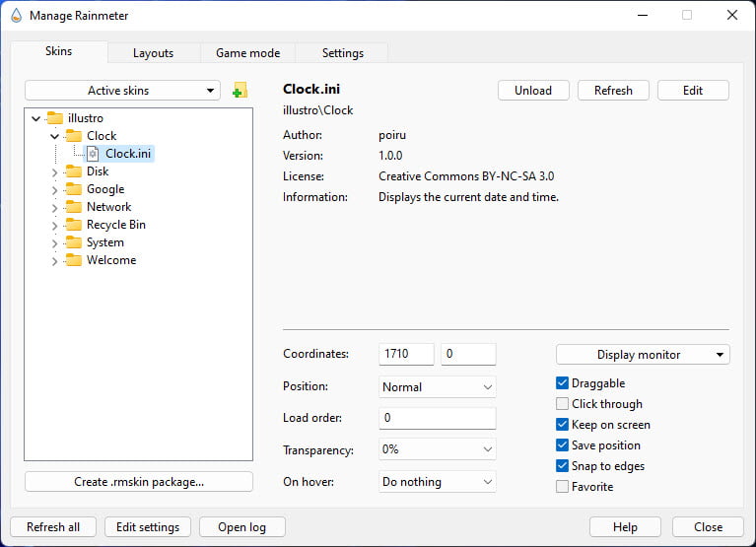Click the Help button
This screenshot has height=547, width=756.
coord(625,526)
